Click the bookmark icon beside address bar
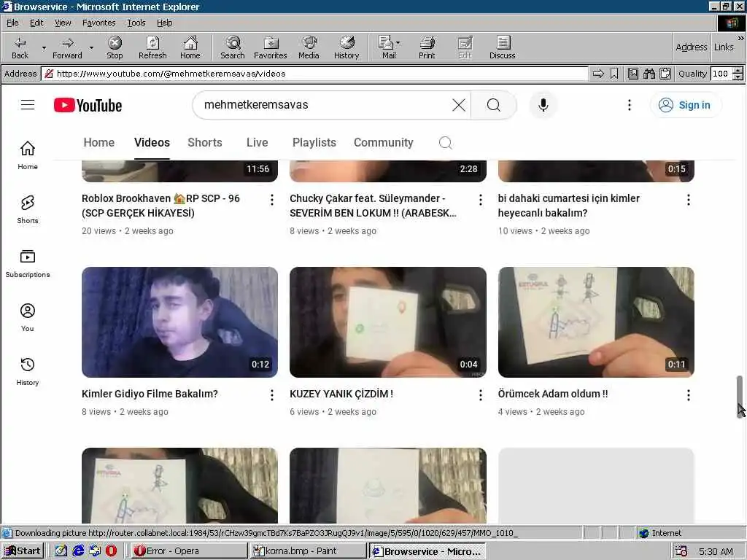Image resolution: width=747 pixels, height=560 pixels. (x=614, y=74)
